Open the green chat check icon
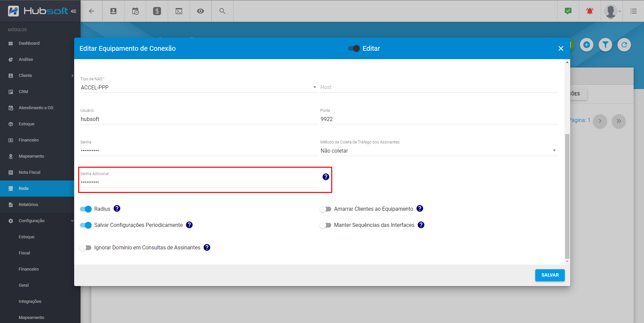 pyautogui.click(x=568, y=11)
